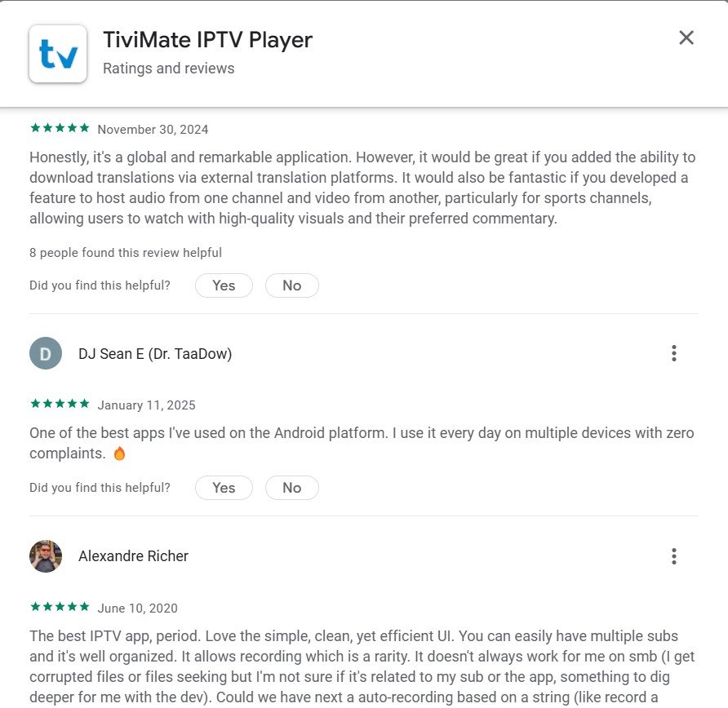Click the five-star rating dated November 30, 2024

click(60, 128)
